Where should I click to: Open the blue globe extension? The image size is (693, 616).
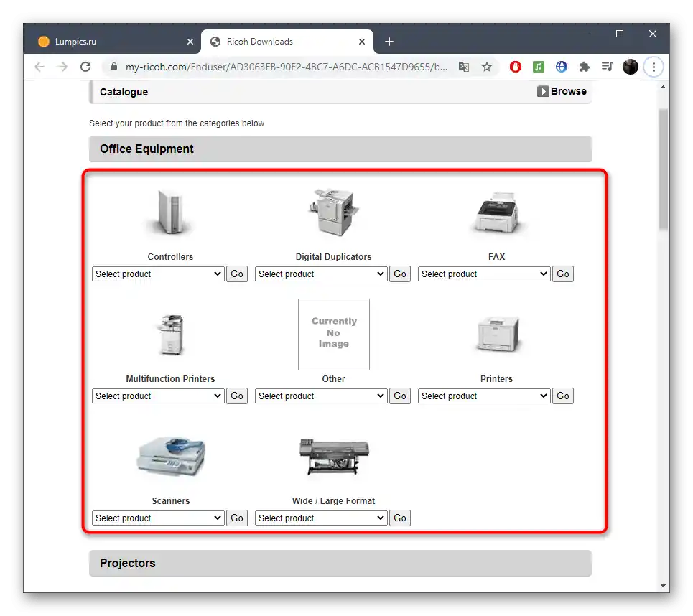point(562,67)
